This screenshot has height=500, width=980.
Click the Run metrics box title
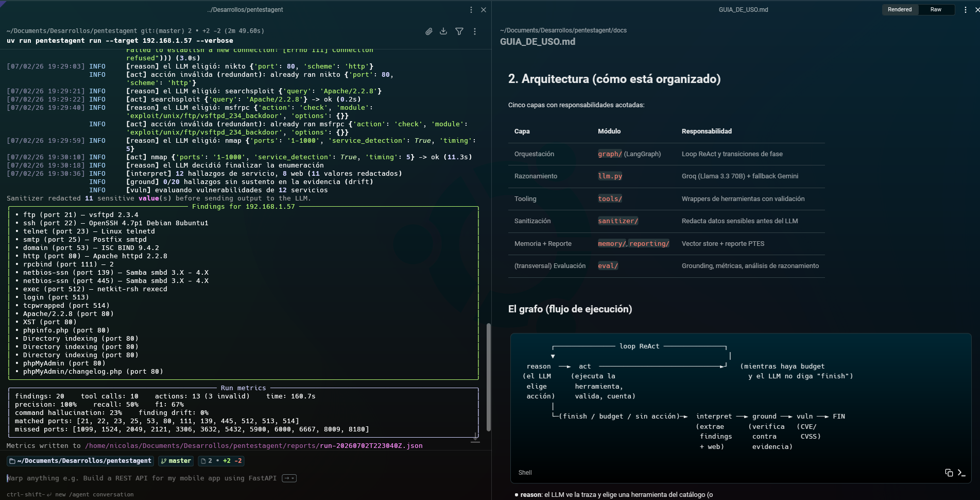coord(244,388)
